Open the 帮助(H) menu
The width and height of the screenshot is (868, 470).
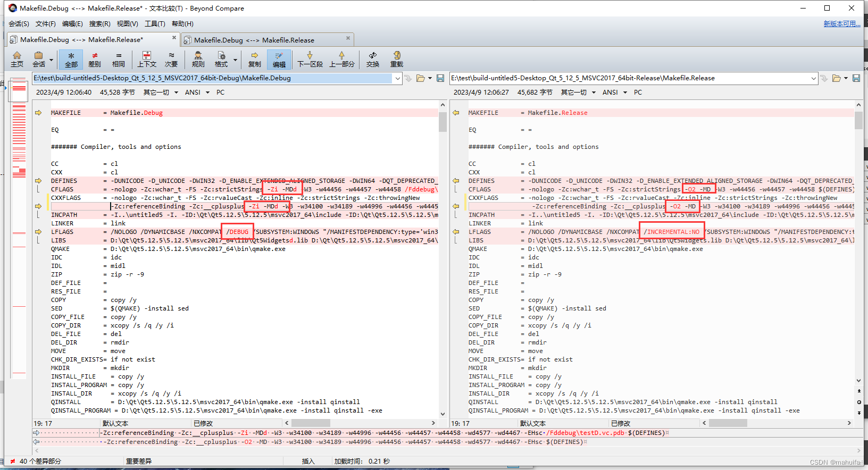(182, 24)
